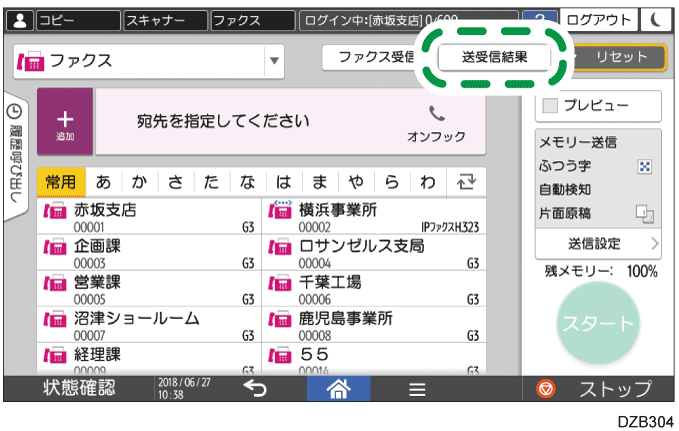Open the コピー function
Image resolution: width=679 pixels, height=431 pixels.
tap(78, 20)
